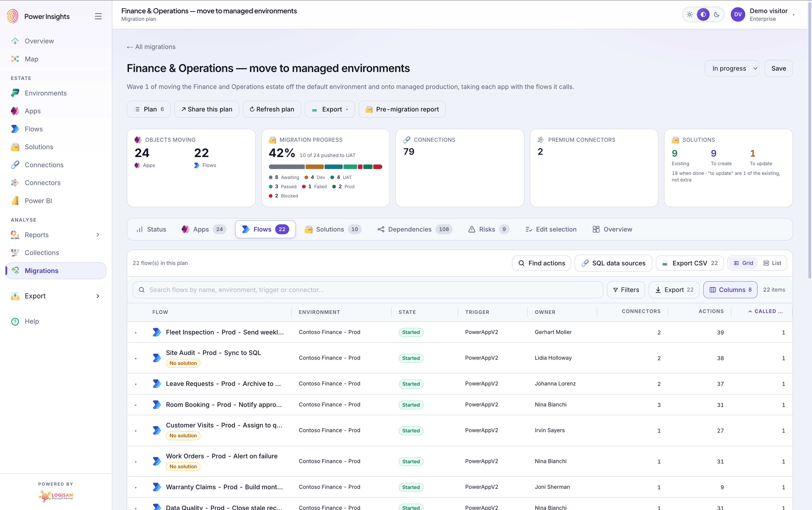Expand the Reports submenu chevron
This screenshot has height=510, width=812.
(98, 235)
